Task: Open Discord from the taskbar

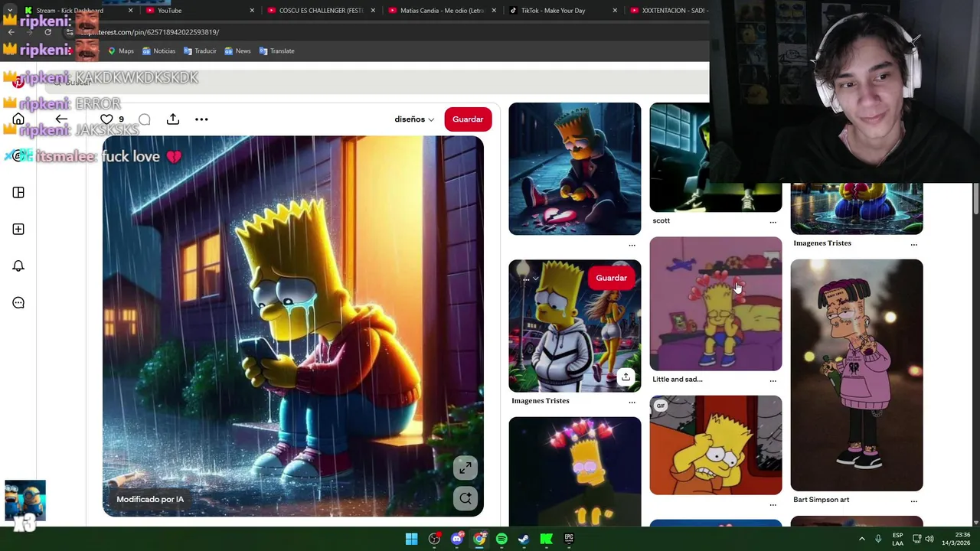Action: 457,539
